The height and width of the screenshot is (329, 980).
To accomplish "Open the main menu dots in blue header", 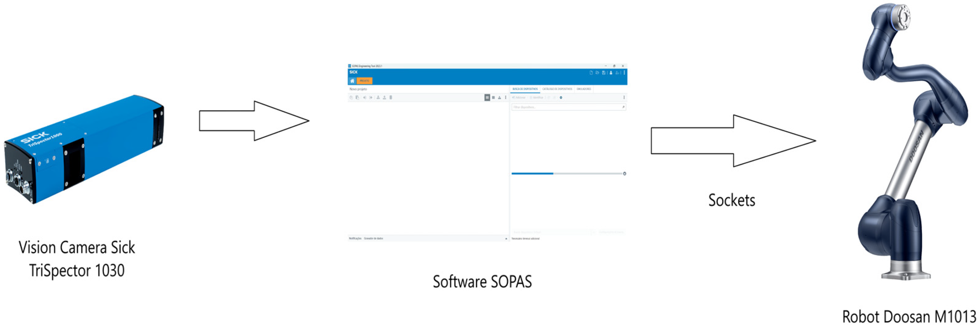I will 624,73.
